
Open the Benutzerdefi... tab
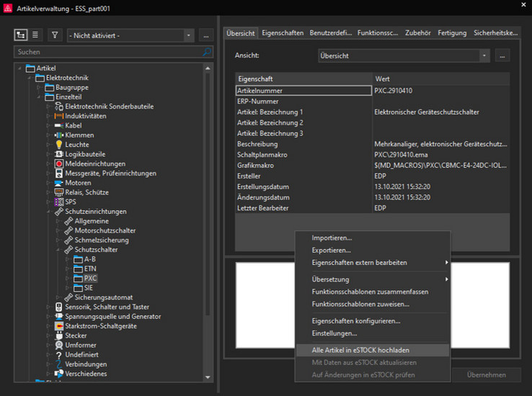tap(330, 33)
